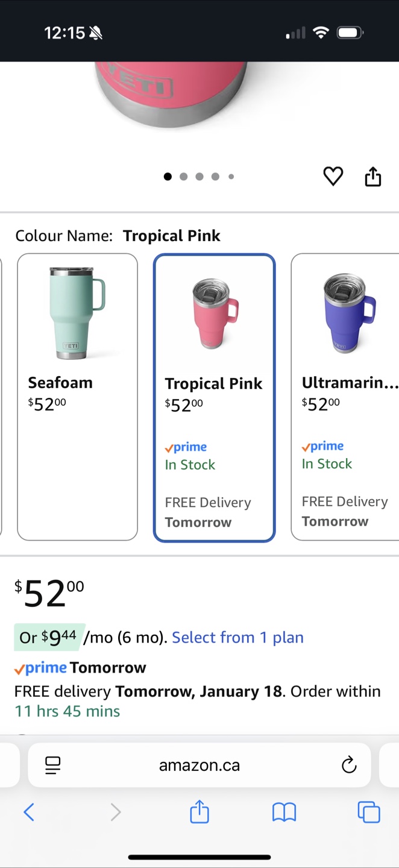
Task: Select the Seafoam colour option
Action: (x=78, y=397)
